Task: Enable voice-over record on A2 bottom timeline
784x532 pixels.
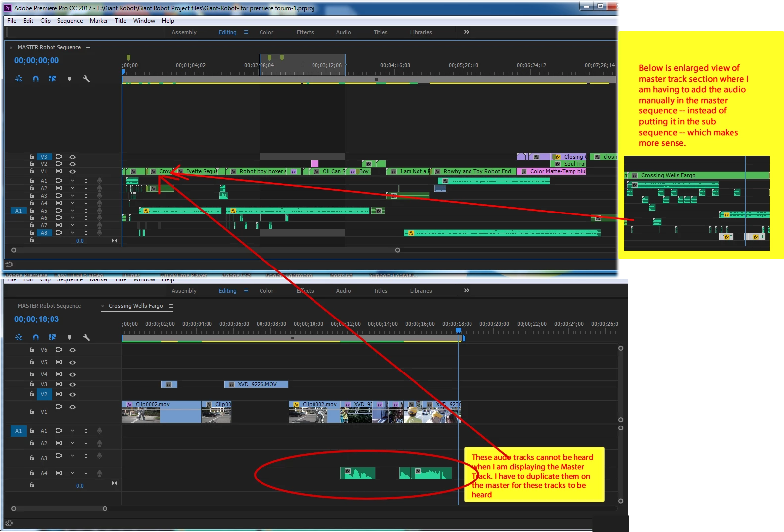Action: click(99, 443)
